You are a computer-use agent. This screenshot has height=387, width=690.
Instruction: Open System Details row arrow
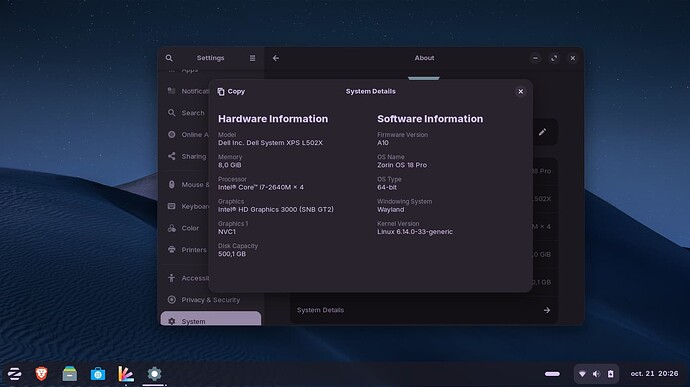[x=547, y=310]
